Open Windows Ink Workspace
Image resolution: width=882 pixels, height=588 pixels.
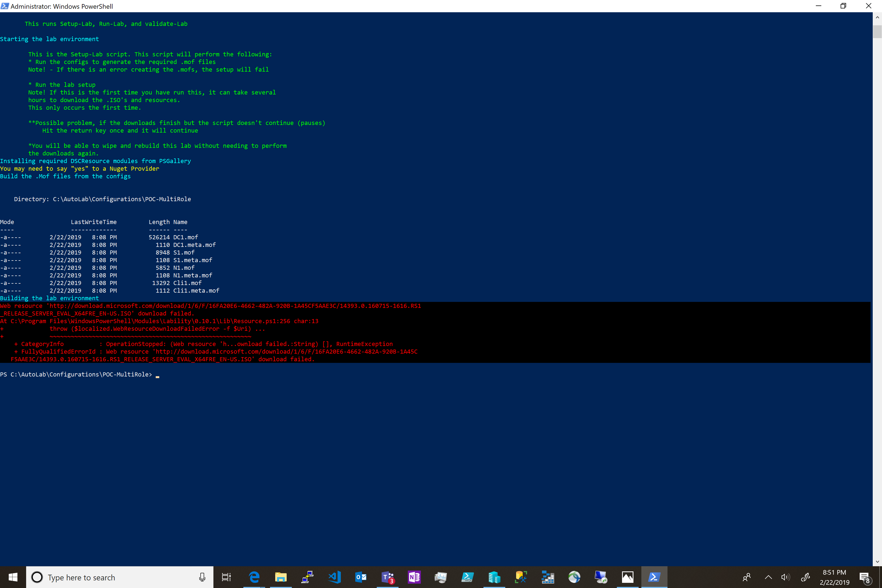[x=806, y=577]
